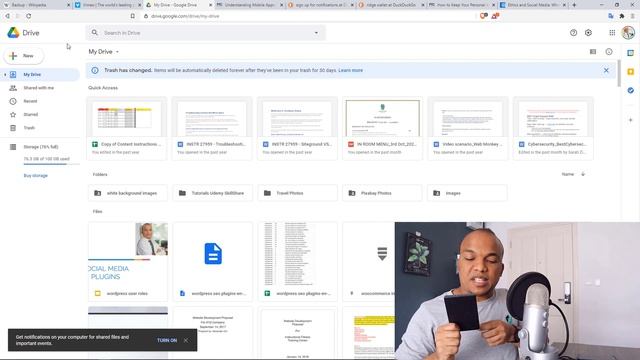The height and width of the screenshot is (360, 640).
Task: Click the Brave shields icon in address bar
Action: point(484,16)
